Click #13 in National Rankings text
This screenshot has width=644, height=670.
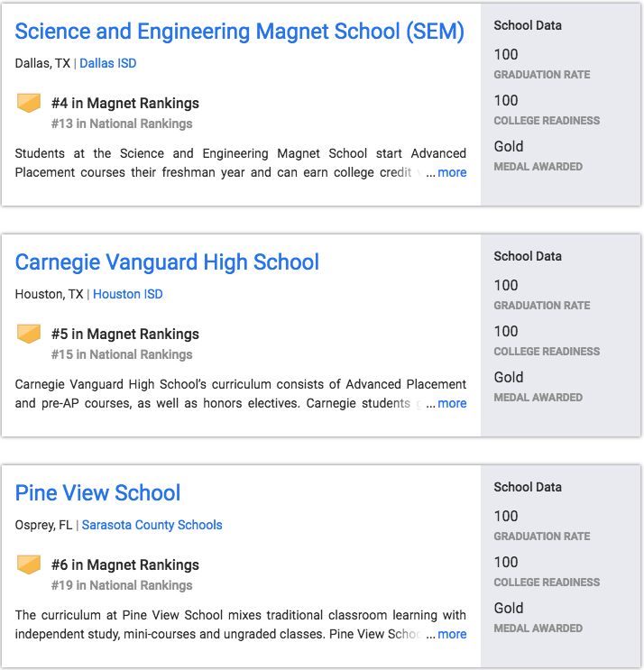coord(122,124)
